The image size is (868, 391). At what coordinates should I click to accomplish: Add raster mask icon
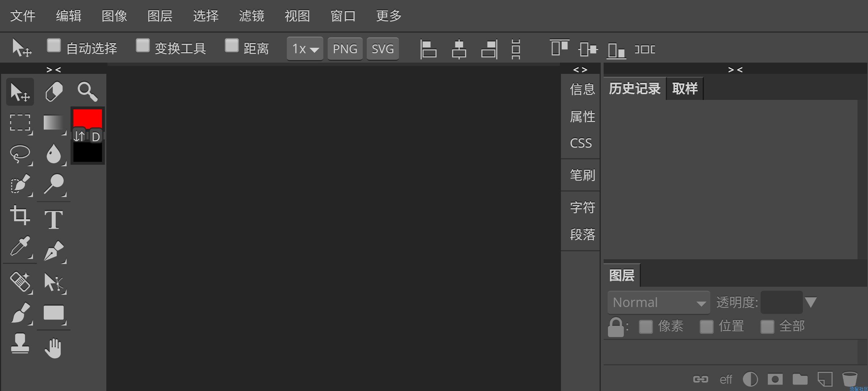pos(775,379)
